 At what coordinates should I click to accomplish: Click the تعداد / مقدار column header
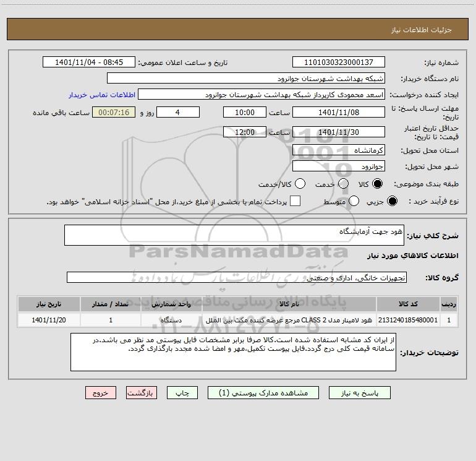111,304
